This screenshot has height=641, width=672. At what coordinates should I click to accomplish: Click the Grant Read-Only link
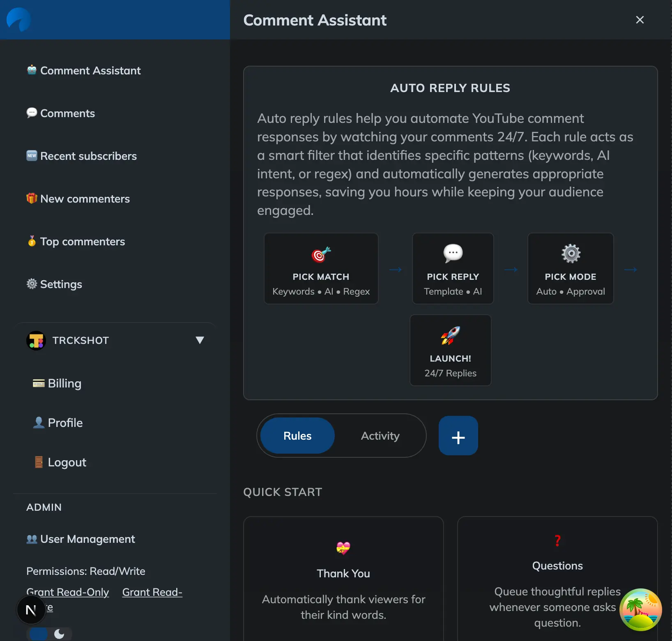pos(68,592)
